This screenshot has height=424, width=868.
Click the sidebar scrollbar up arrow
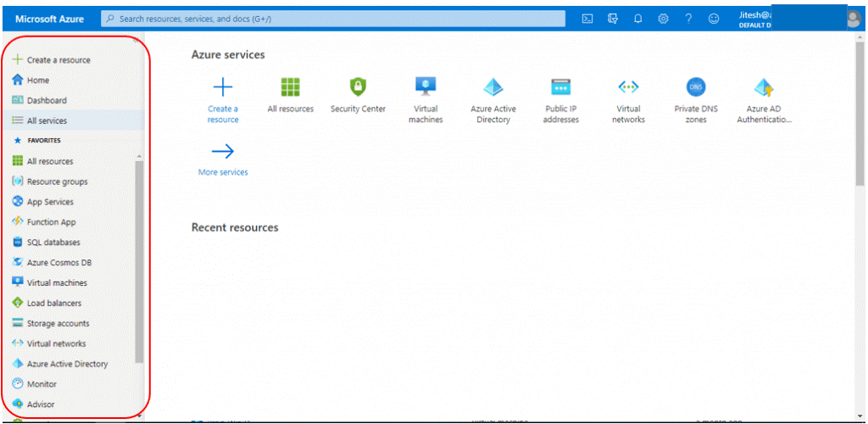click(139, 157)
